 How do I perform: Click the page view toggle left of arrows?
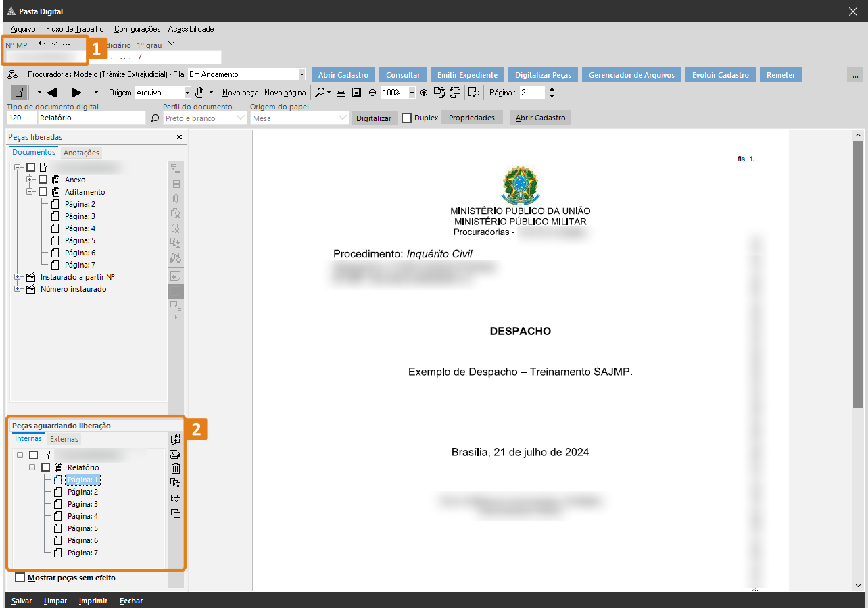pyautogui.click(x=20, y=93)
